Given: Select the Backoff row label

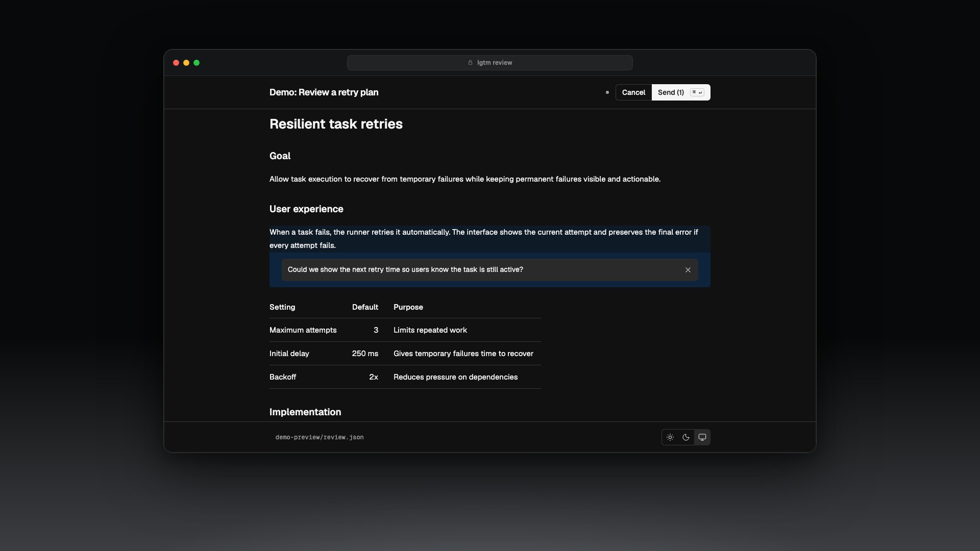Looking at the screenshot, I should (283, 377).
